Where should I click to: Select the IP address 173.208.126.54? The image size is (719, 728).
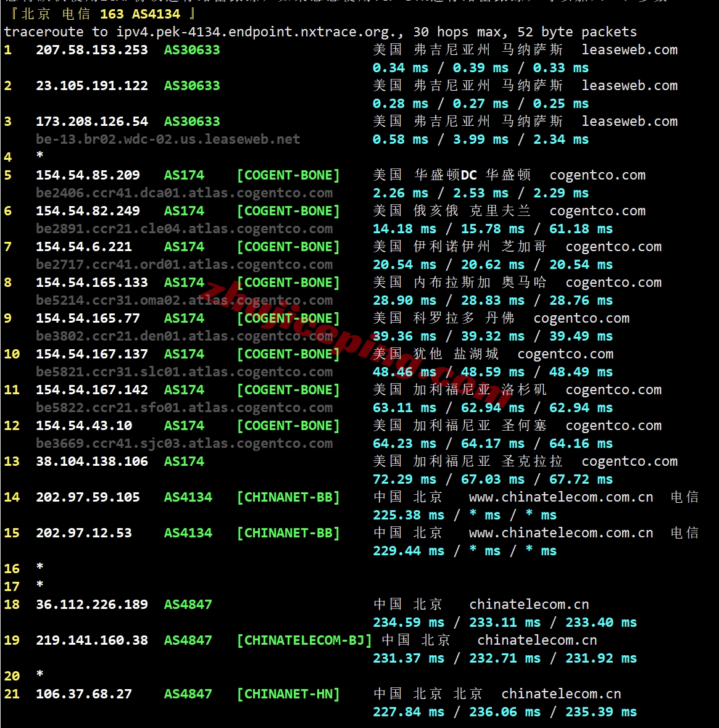point(92,121)
